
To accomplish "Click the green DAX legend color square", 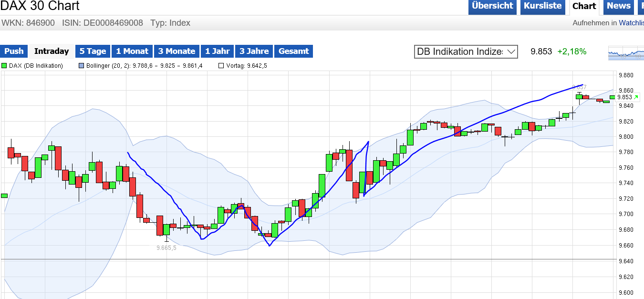I will coord(4,66).
